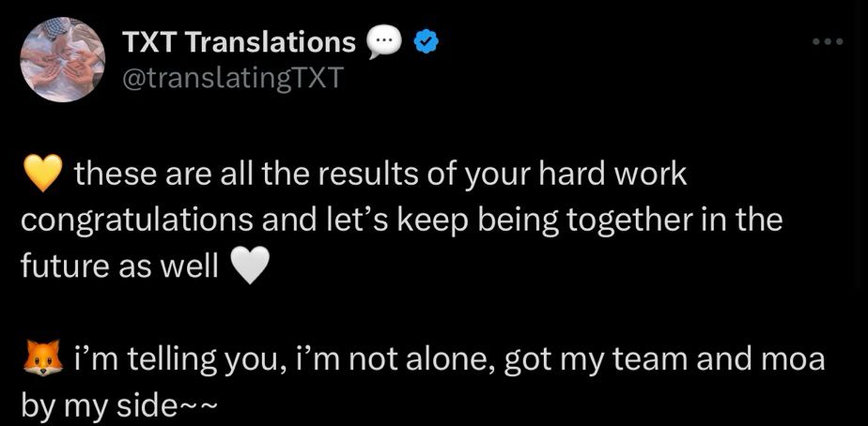Click the blue verified checkmark badge

pyautogui.click(x=424, y=42)
